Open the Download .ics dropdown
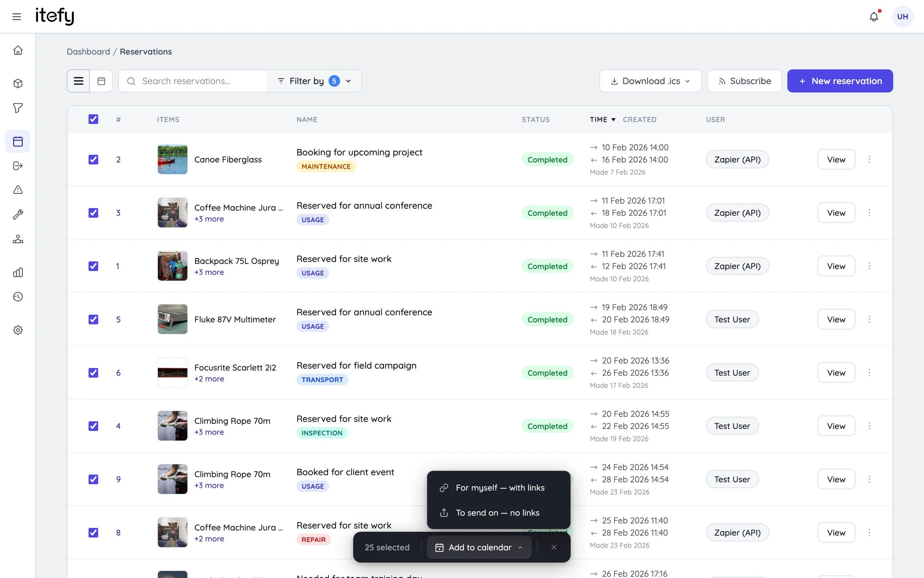Viewport: 924px width, 578px height. pyautogui.click(x=650, y=81)
